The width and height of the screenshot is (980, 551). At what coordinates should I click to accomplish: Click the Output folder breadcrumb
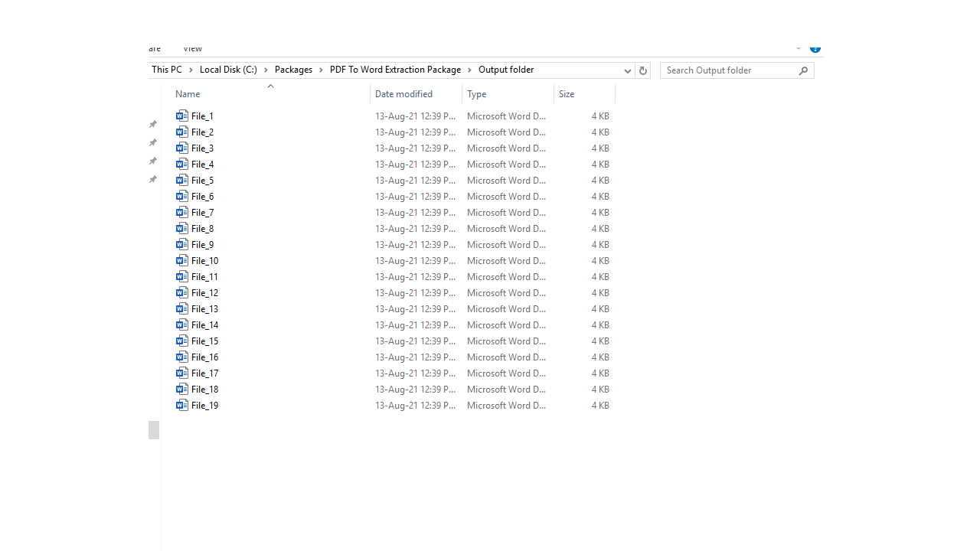coord(506,70)
